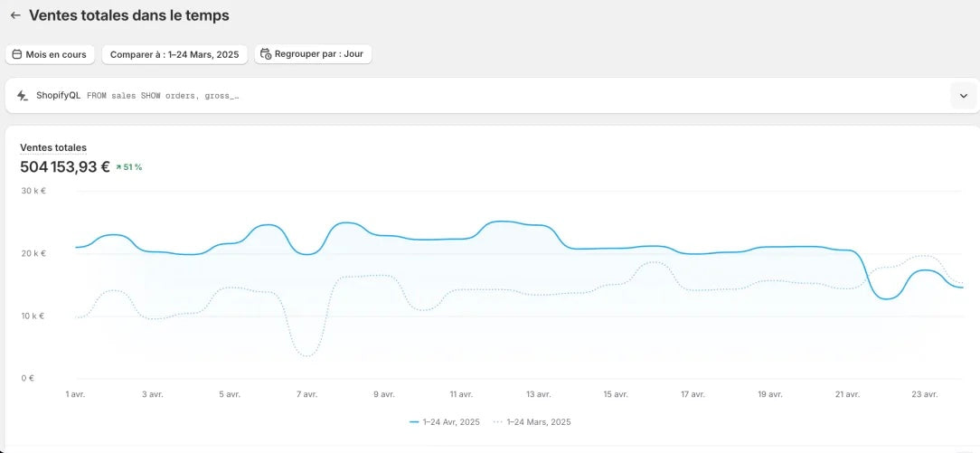The image size is (980, 453).
Task: Click the back arrow icon
Action: point(15,15)
